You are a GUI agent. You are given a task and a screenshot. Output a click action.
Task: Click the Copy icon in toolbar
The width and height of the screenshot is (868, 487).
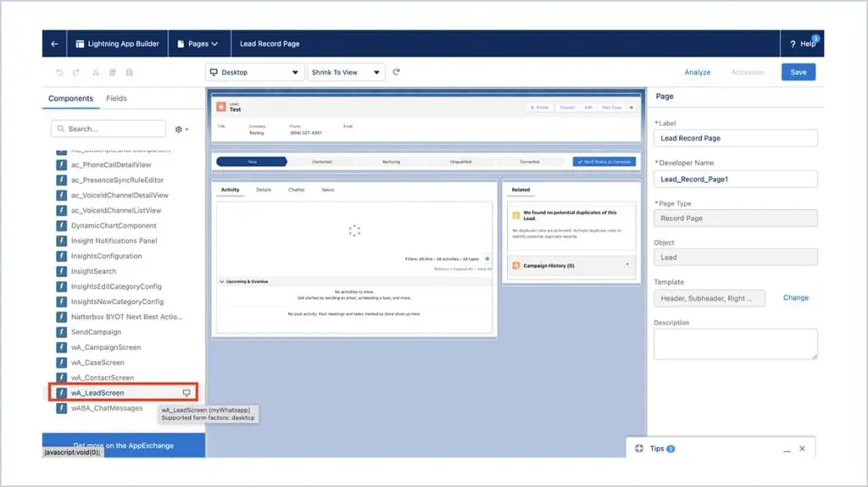[x=113, y=73]
